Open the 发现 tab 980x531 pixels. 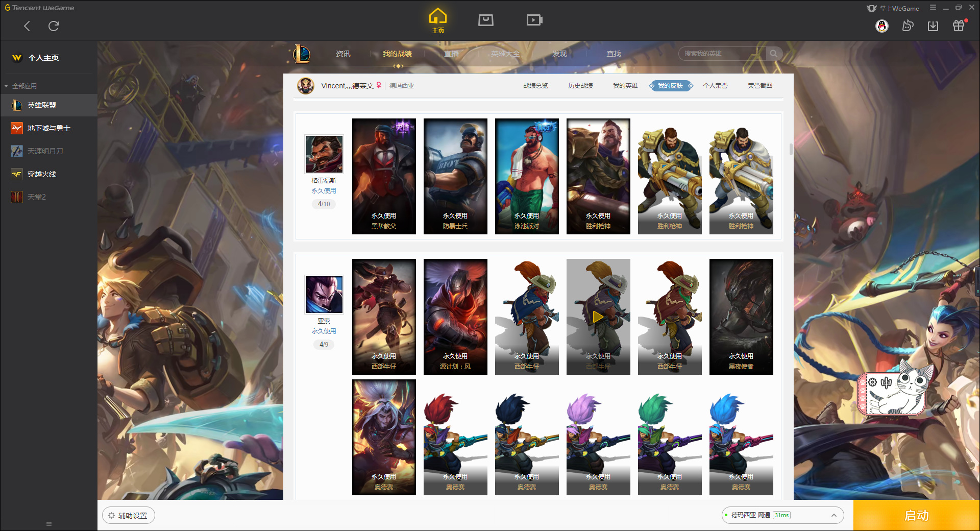[559, 54]
